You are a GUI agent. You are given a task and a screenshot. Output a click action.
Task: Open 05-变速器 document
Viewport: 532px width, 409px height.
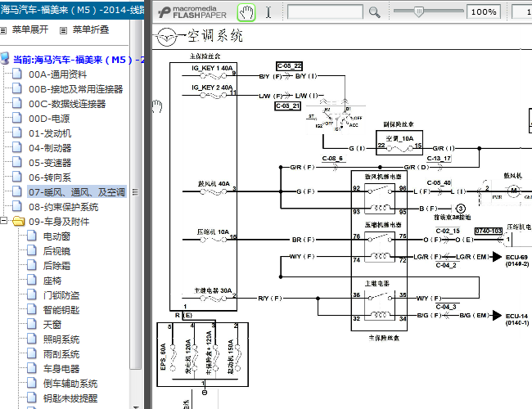click(50, 163)
